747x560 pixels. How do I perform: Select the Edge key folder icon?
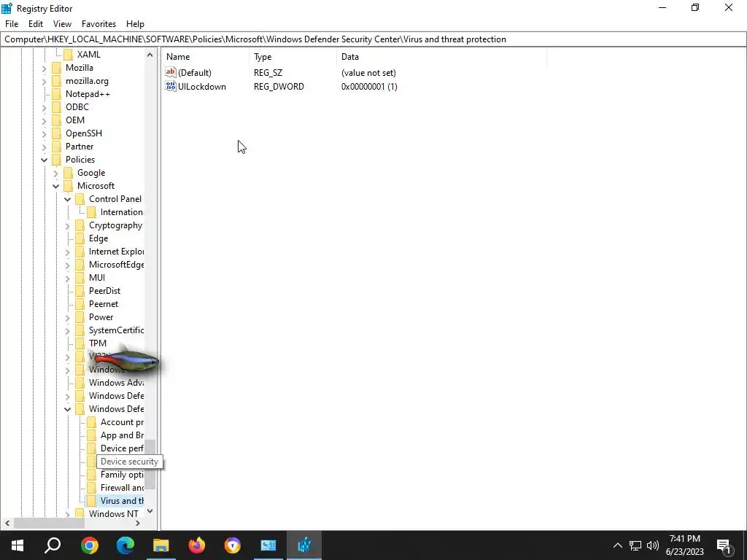tap(80, 238)
